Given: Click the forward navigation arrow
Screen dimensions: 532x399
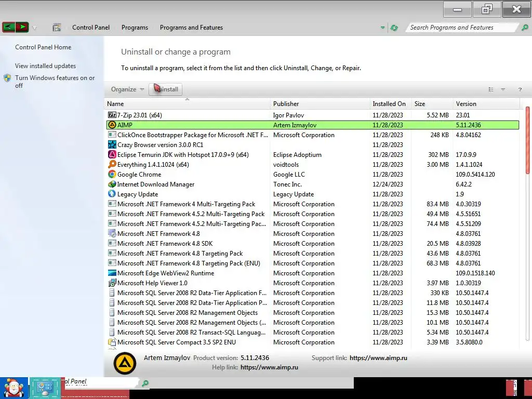Looking at the screenshot, I should coord(22,27).
